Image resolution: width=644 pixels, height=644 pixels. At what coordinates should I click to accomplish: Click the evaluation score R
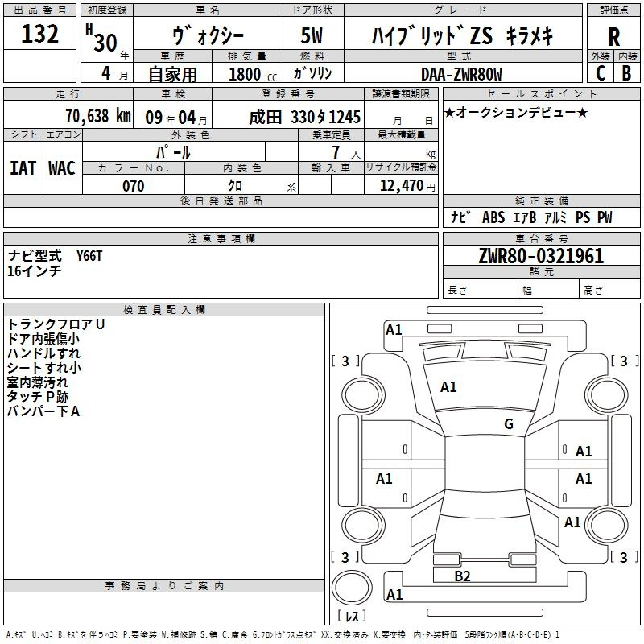[613, 36]
